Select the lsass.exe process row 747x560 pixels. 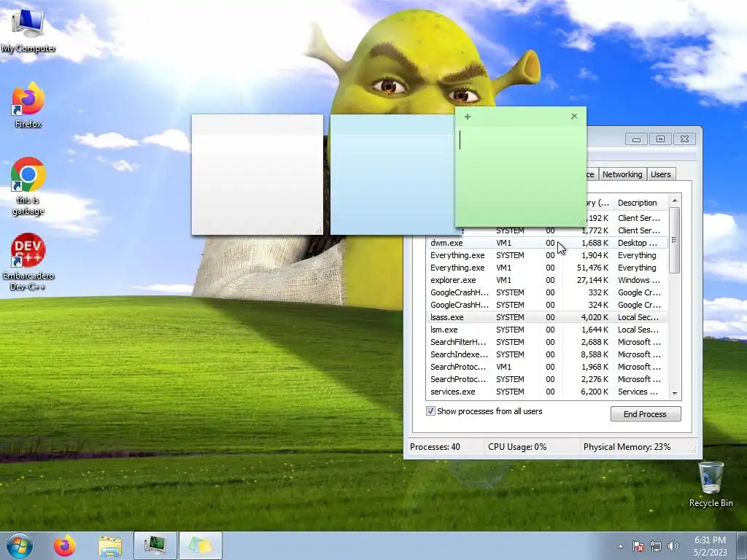tap(547, 317)
